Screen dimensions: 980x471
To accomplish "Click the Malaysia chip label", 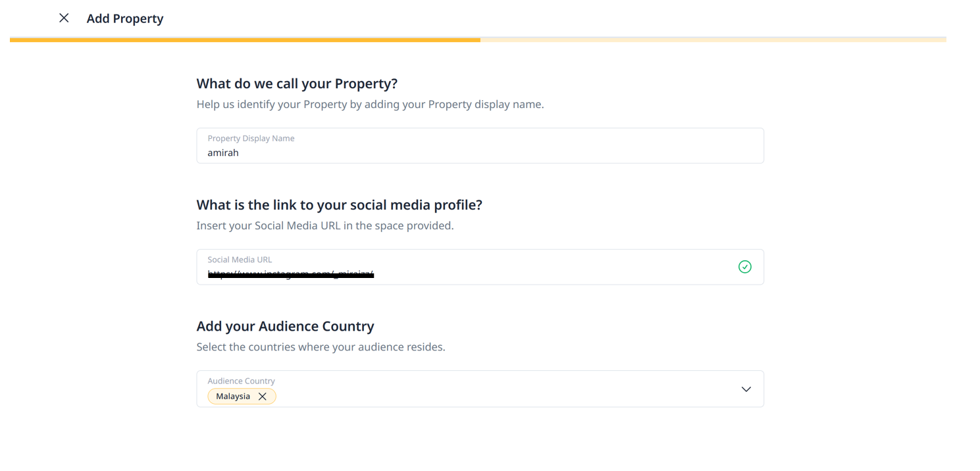I will pos(233,397).
